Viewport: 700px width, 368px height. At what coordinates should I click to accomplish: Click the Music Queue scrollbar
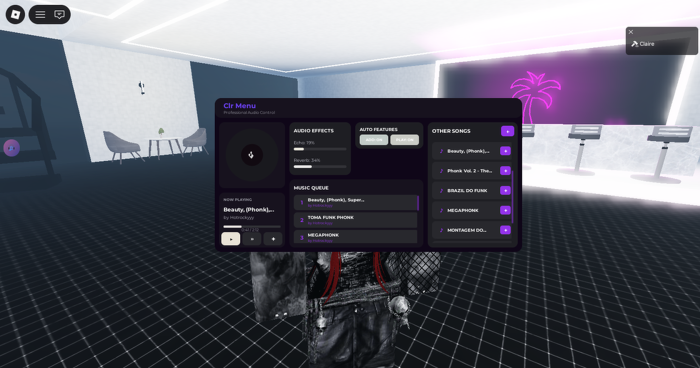(418, 203)
